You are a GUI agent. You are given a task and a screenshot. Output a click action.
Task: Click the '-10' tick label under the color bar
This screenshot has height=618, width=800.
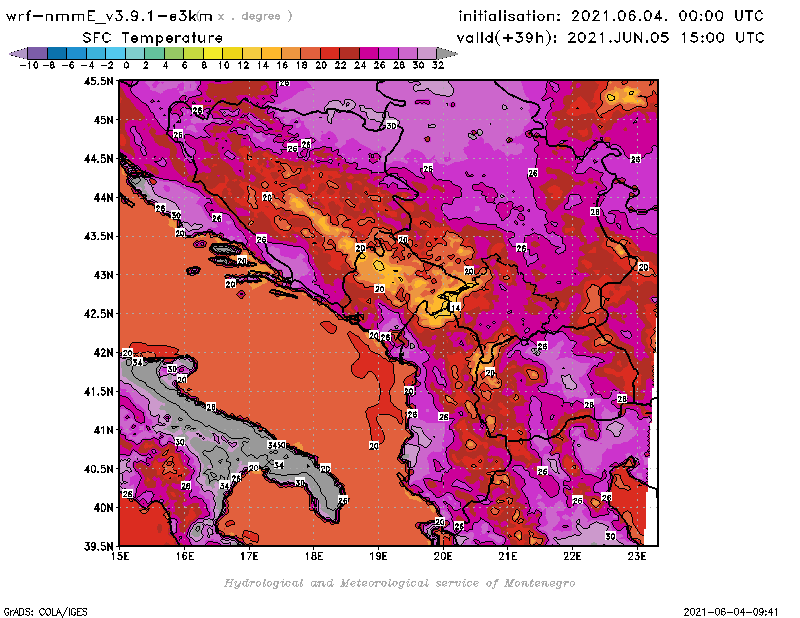[x=29, y=65]
